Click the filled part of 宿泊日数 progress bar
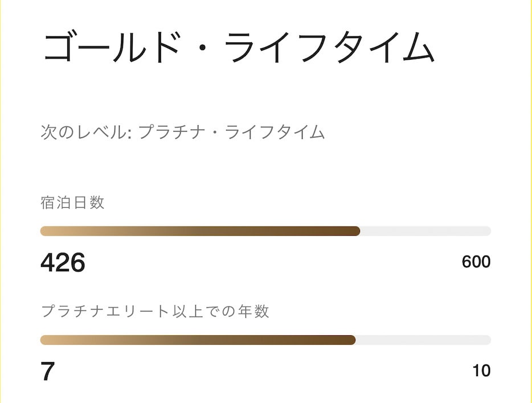The height and width of the screenshot is (403, 532). 200,231
